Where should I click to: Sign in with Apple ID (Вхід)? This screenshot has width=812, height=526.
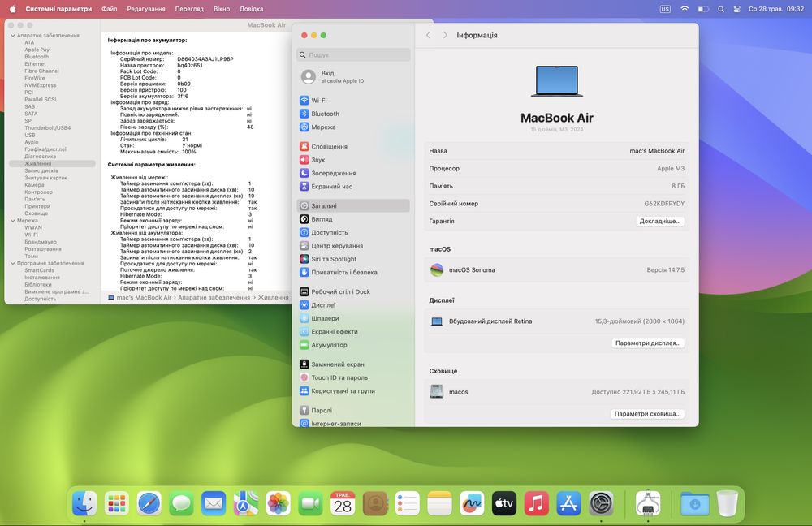tap(353, 76)
